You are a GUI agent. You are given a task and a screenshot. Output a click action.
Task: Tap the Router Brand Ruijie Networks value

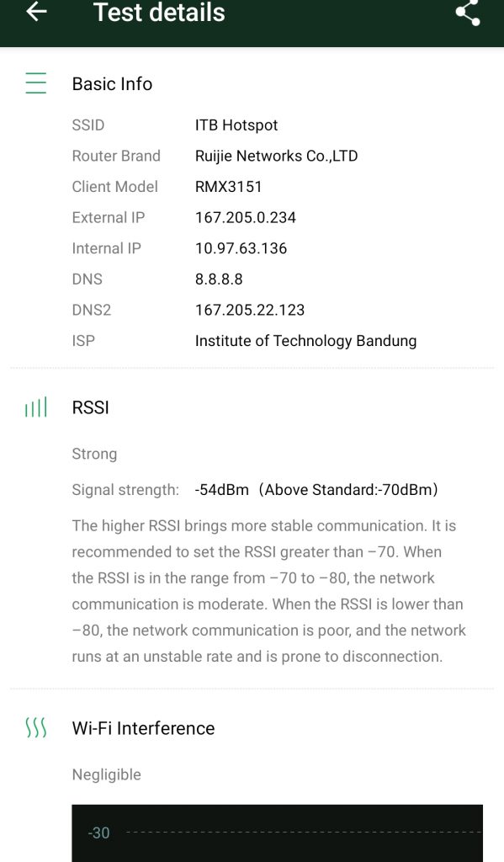(277, 156)
